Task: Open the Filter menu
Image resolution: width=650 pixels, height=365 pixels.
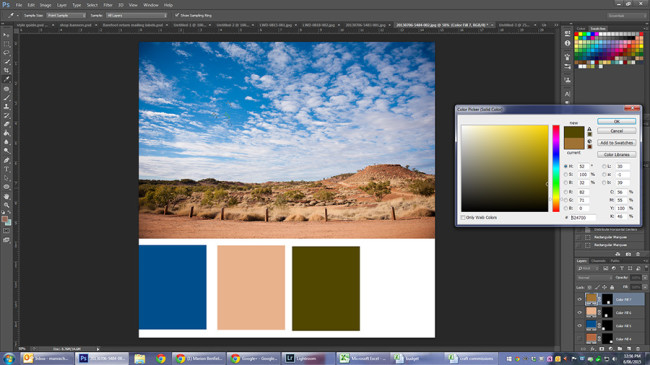Action: point(108,5)
